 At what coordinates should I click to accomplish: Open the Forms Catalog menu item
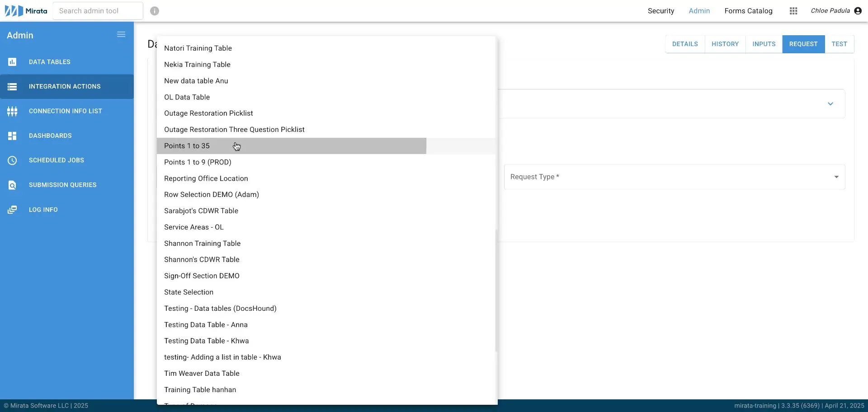click(x=749, y=11)
